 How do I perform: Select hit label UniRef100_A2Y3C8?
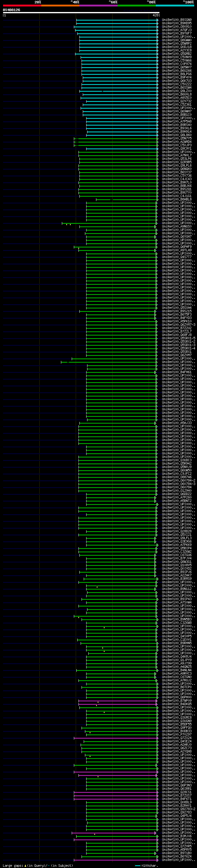tap(177, 50)
